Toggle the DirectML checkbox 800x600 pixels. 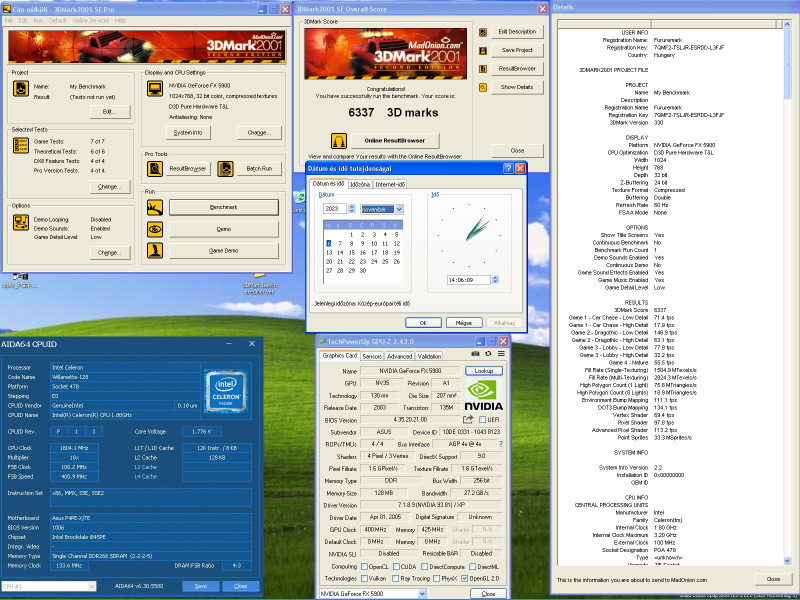pyautogui.click(x=472, y=567)
